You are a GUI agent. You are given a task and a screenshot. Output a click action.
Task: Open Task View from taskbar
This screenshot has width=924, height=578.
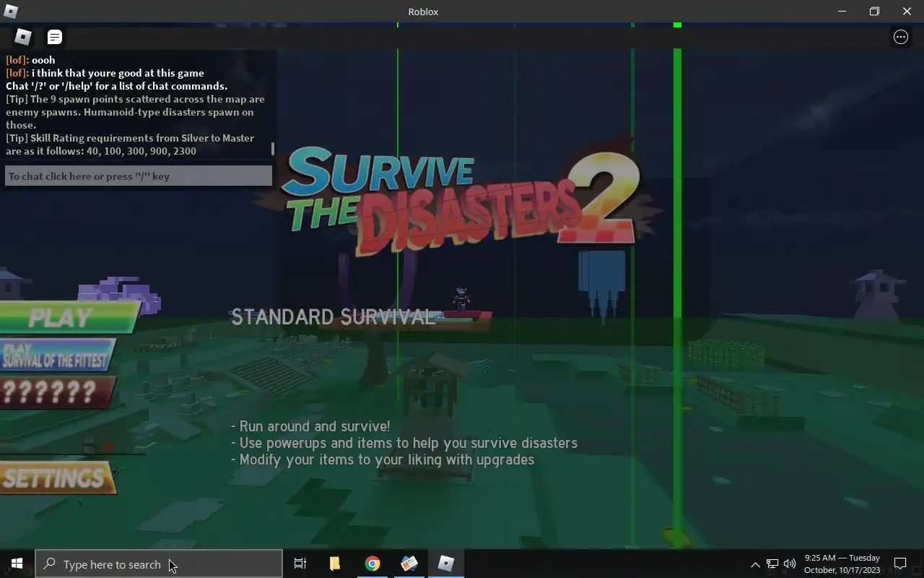[x=300, y=564]
